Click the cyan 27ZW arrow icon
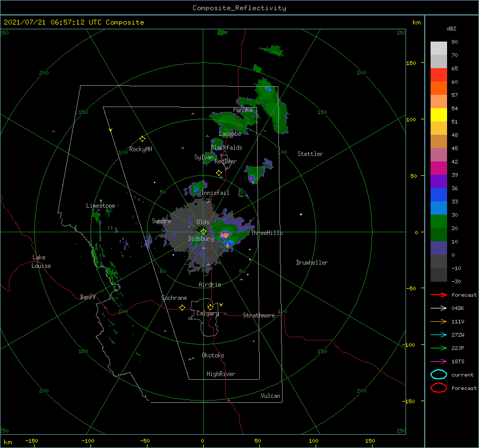 coord(439,335)
